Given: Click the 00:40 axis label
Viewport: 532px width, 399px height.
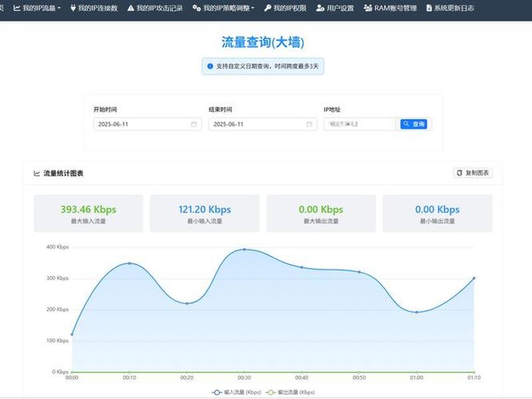Looking at the screenshot, I should [302, 378].
